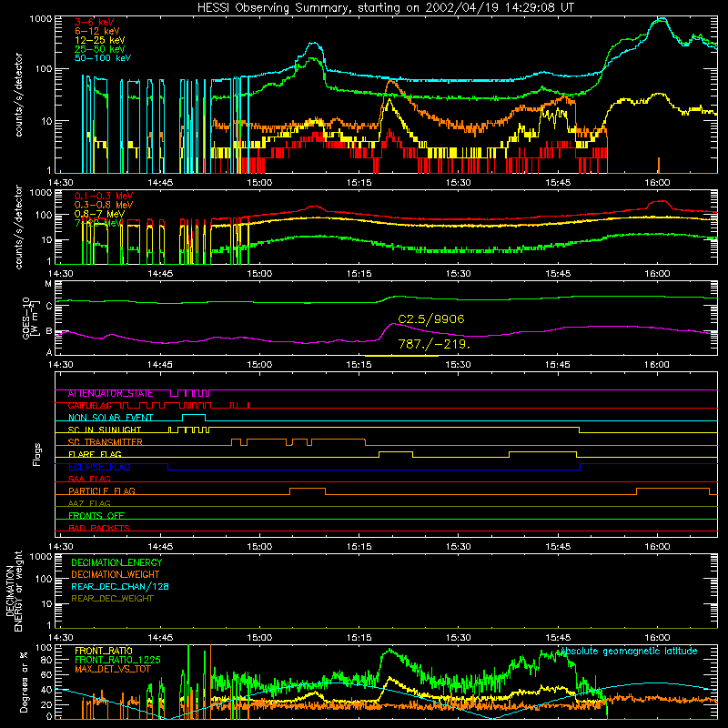Viewport: 728px width, 728px height.
Task: Click the DECIMATION ENERGY or weight axis label
Action: [14, 591]
